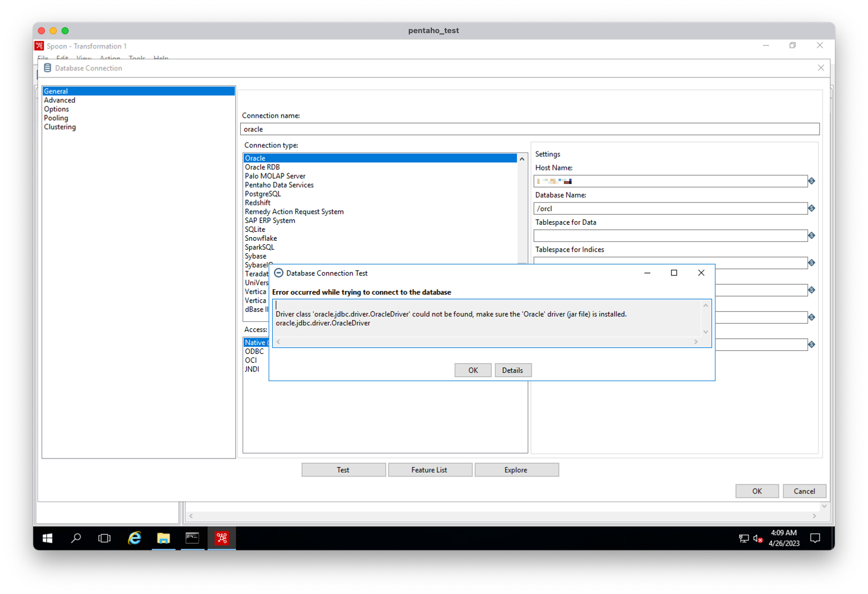Image resolution: width=868 pixels, height=594 pixels.
Task: Click the taskbar clock showing 4:09 AM
Action: click(784, 538)
